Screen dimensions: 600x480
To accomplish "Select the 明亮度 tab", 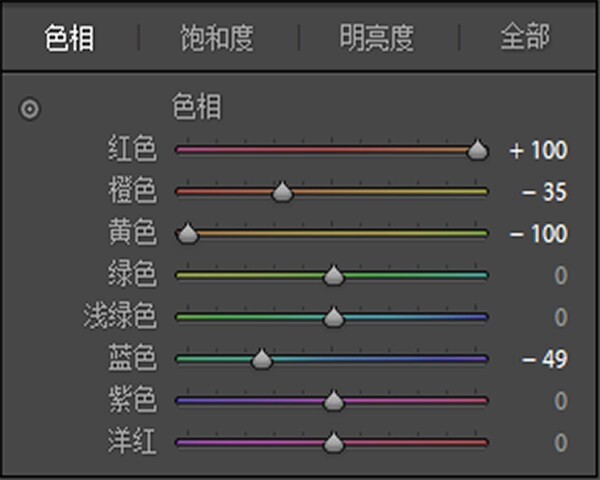I will [377, 38].
